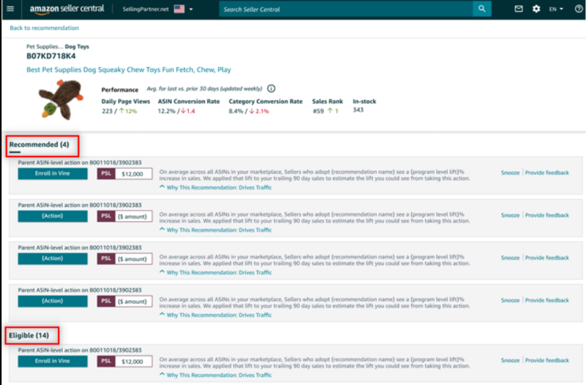Screen dimensions: 588x385
Task: Click the Pet Supplies... breadcrumb
Action: [45, 46]
